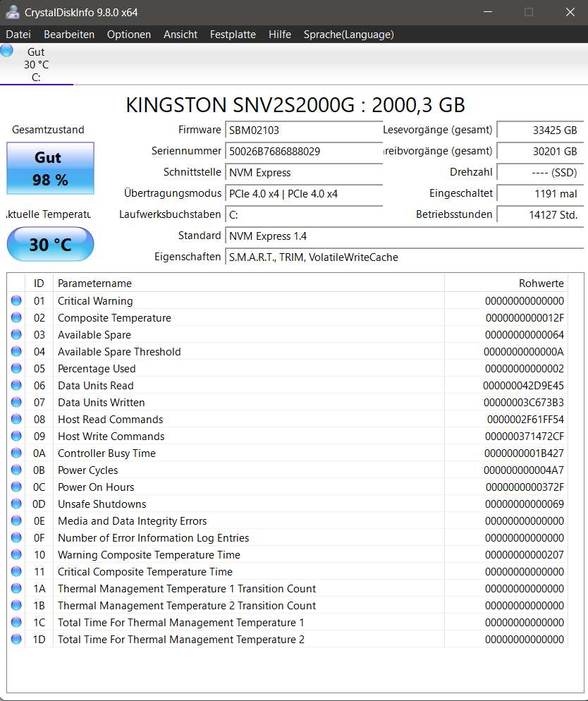Click the Firmware field SBM02103

click(x=304, y=130)
